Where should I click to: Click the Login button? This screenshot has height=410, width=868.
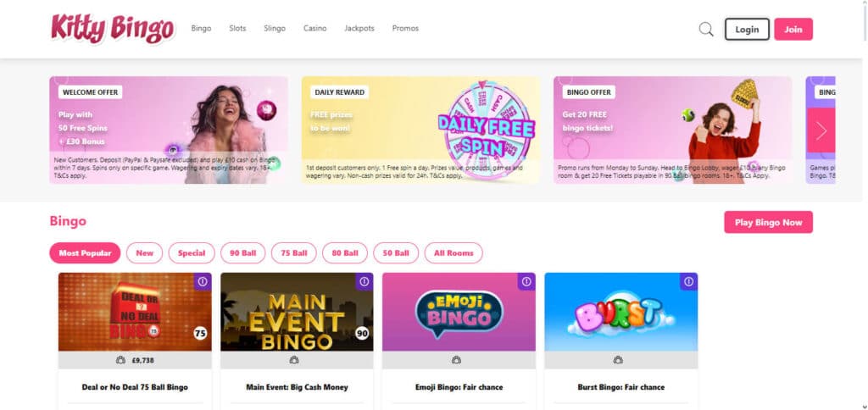(747, 30)
